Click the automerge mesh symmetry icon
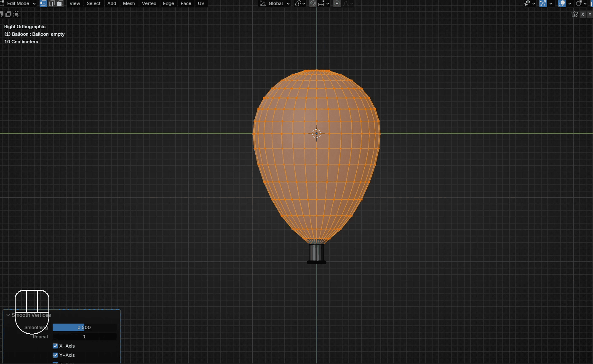The height and width of the screenshot is (364, 593). click(575, 14)
